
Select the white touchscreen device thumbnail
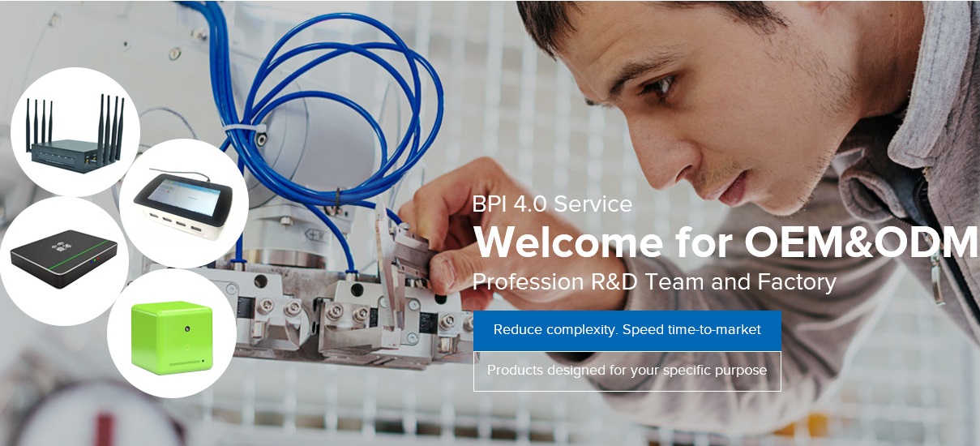point(184,204)
